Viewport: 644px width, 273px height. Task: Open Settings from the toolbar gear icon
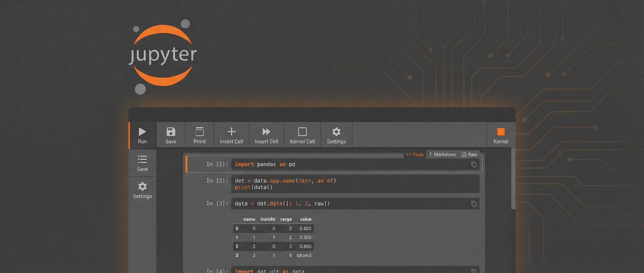(336, 134)
